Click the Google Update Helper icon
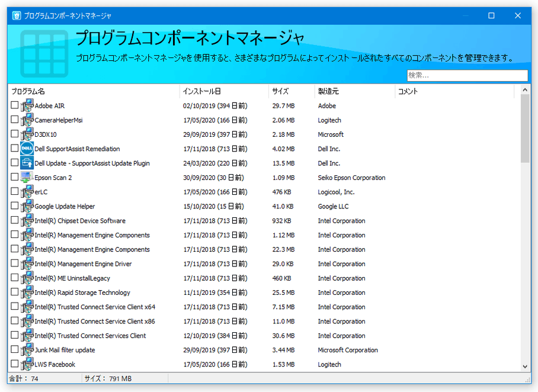This screenshot has width=538, height=392. coord(27,206)
